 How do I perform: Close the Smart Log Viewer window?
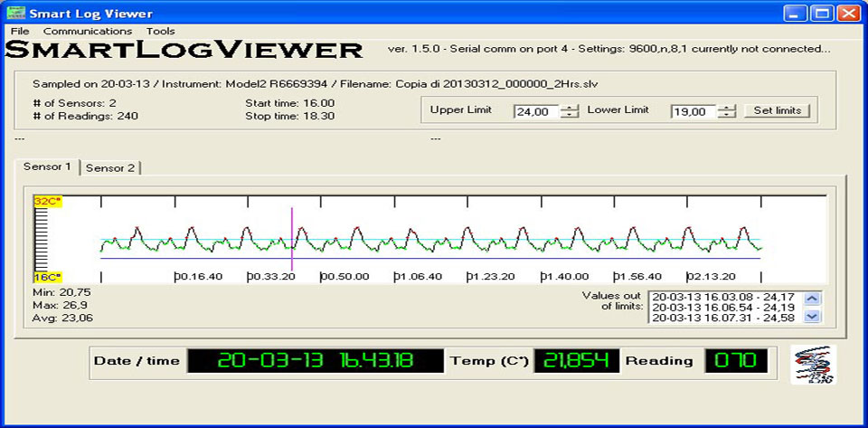[x=847, y=14]
